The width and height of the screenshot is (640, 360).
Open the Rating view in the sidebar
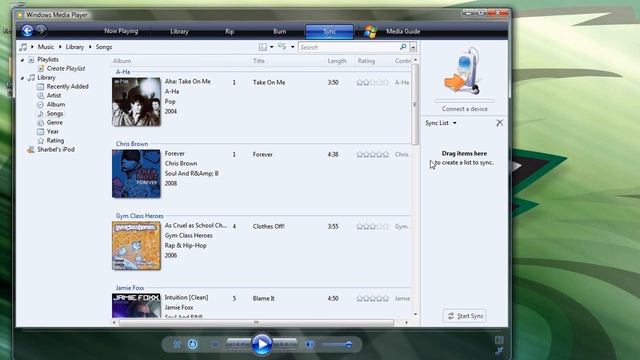click(55, 140)
